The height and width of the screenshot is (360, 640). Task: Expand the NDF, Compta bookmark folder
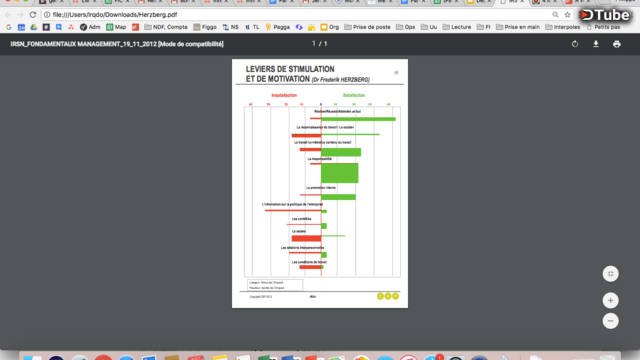(166, 27)
